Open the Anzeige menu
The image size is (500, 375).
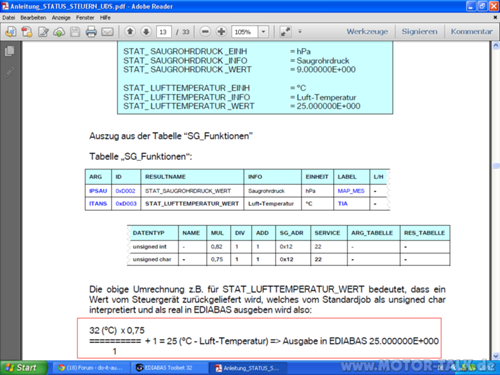tap(61, 18)
